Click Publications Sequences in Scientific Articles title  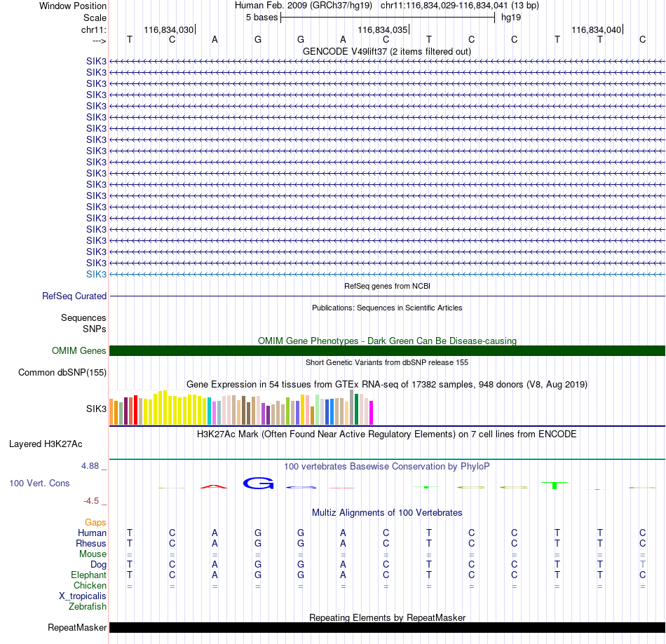387,308
